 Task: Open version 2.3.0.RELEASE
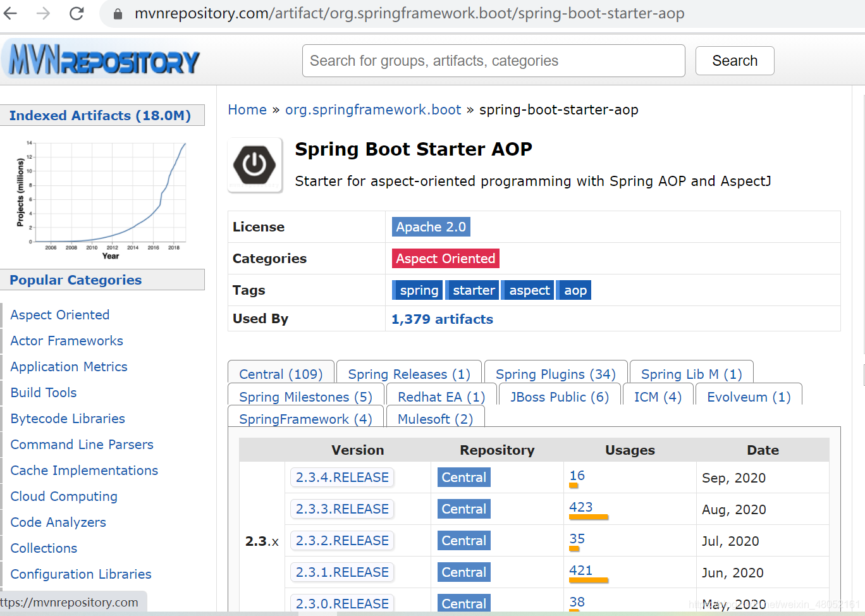(342, 603)
